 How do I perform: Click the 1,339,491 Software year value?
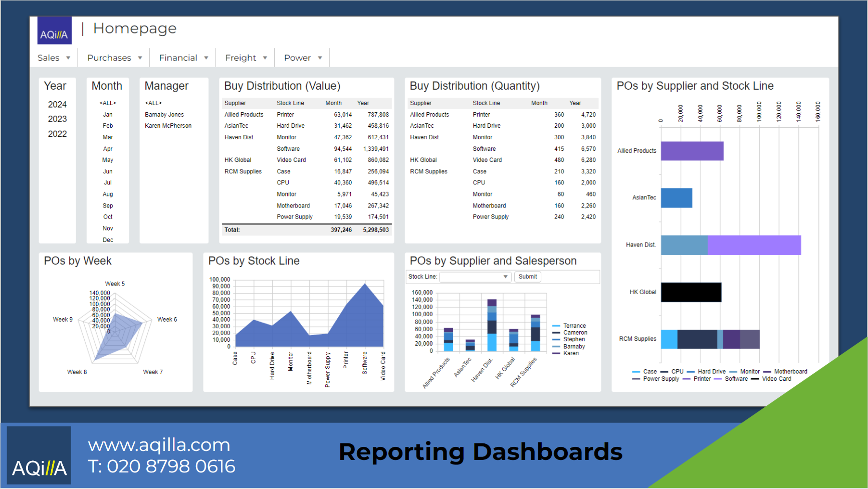[376, 149]
